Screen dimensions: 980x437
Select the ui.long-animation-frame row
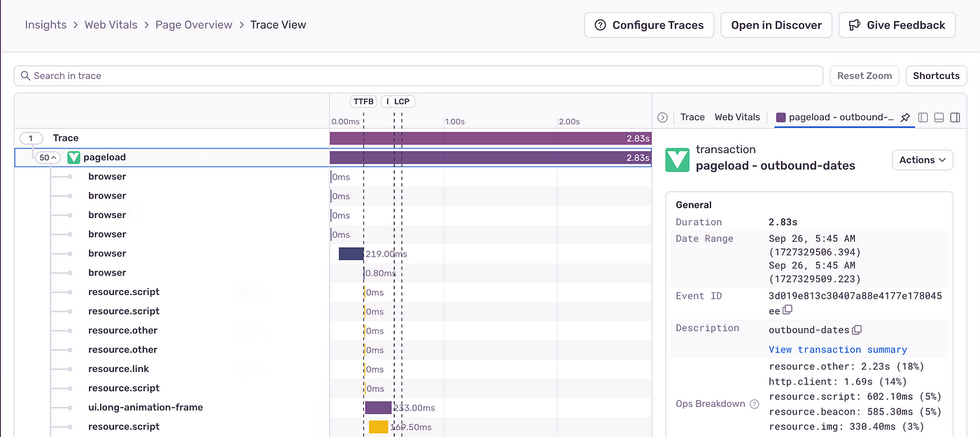pyautogui.click(x=333, y=408)
